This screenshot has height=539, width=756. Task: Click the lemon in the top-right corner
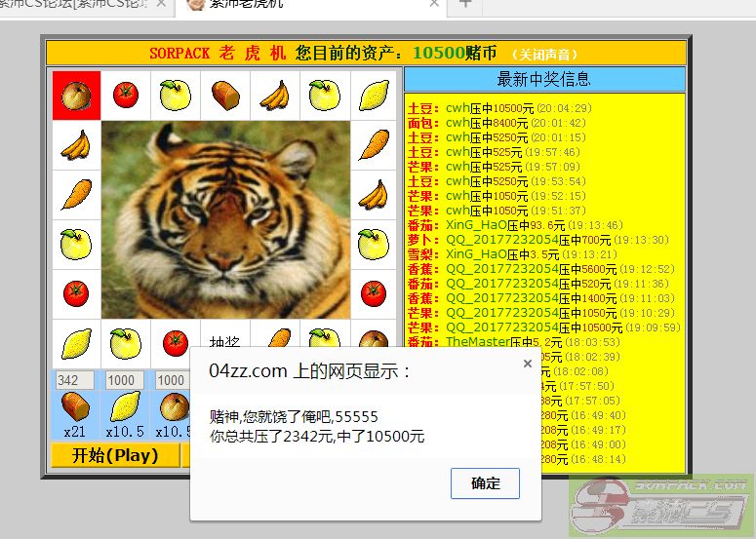coord(374,96)
